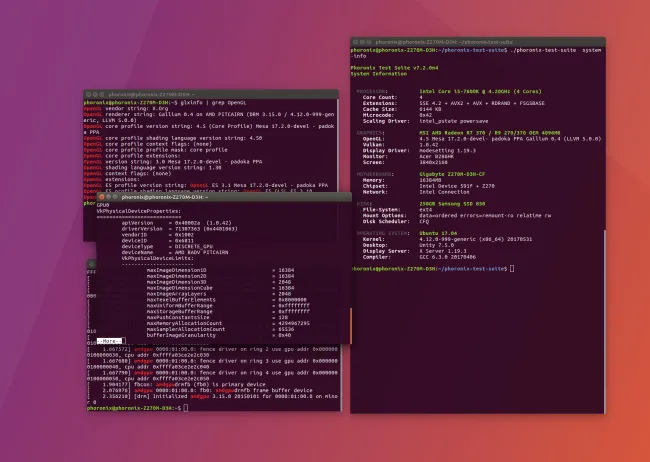Click 'Phoronix Test Suite v7.2.0m4' heading
This screenshot has width=650, height=462.
coord(394,68)
